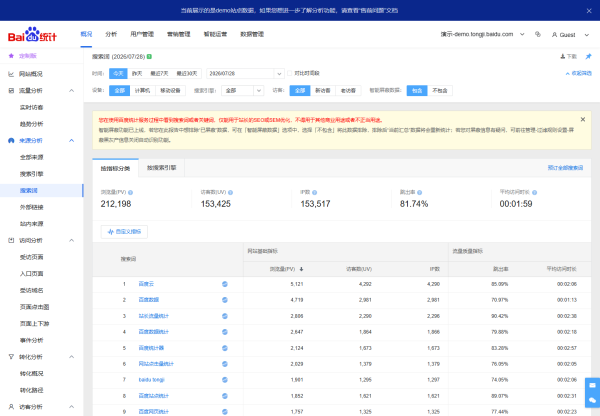Click the link icon beside the site selector
The height and width of the screenshot is (416, 600).
pos(538,34)
